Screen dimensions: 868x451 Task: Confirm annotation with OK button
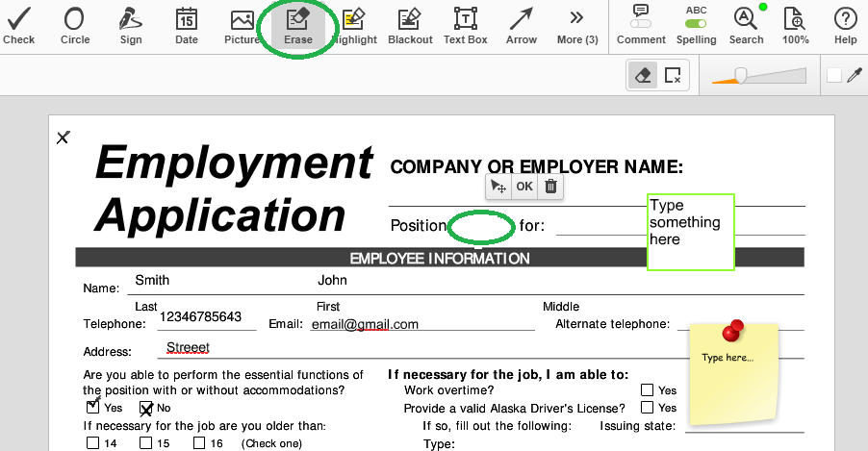tap(524, 187)
